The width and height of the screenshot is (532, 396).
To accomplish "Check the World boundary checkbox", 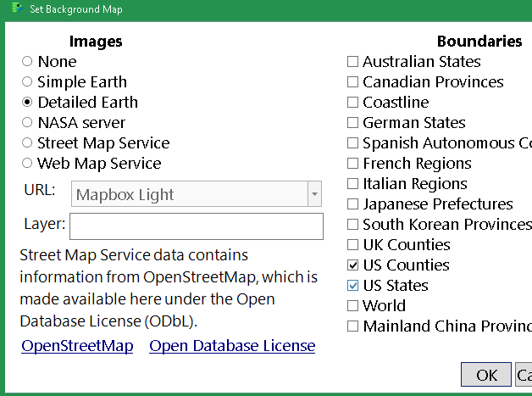I will click(x=352, y=306).
